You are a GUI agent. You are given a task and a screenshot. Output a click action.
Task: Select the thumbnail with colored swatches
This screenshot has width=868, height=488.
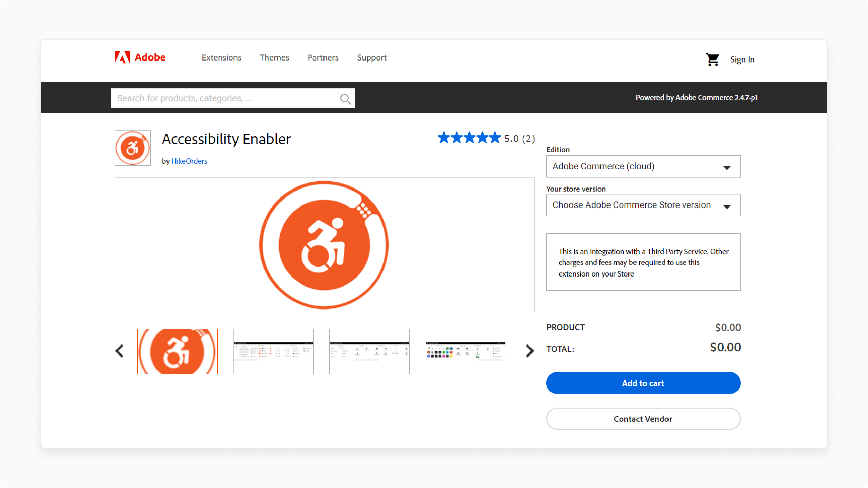pyautogui.click(x=466, y=351)
